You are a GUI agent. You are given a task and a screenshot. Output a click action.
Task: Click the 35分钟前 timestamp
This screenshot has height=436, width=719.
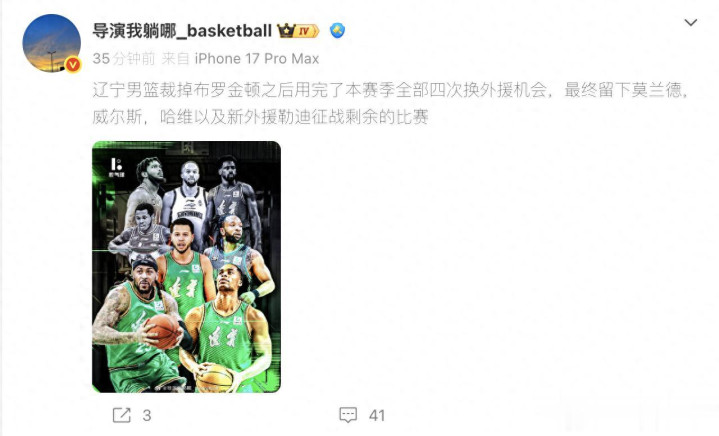click(124, 59)
